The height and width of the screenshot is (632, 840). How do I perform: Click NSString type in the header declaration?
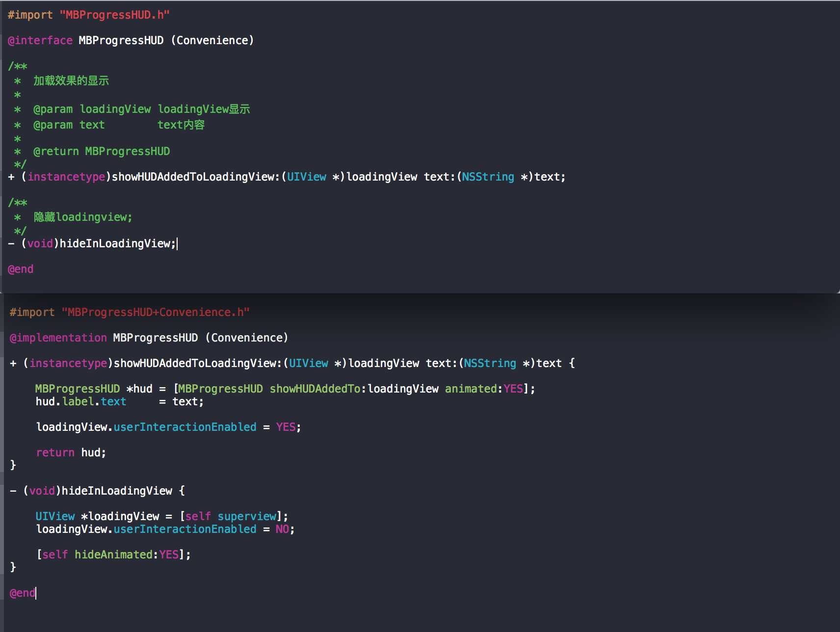488,177
